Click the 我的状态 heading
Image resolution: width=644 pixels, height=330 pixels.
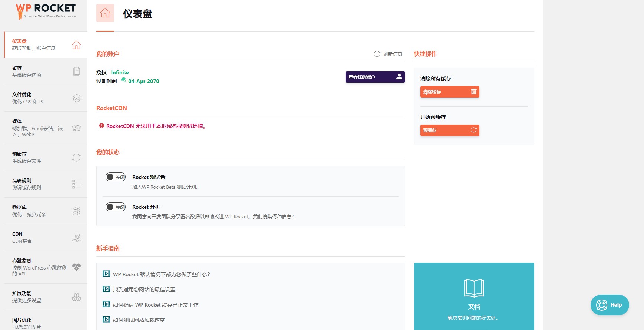[108, 152]
